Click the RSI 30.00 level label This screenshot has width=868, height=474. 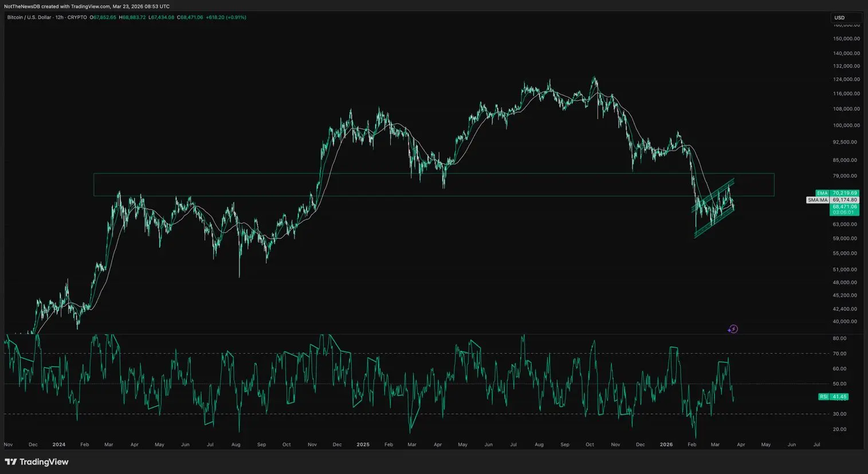(x=839, y=414)
